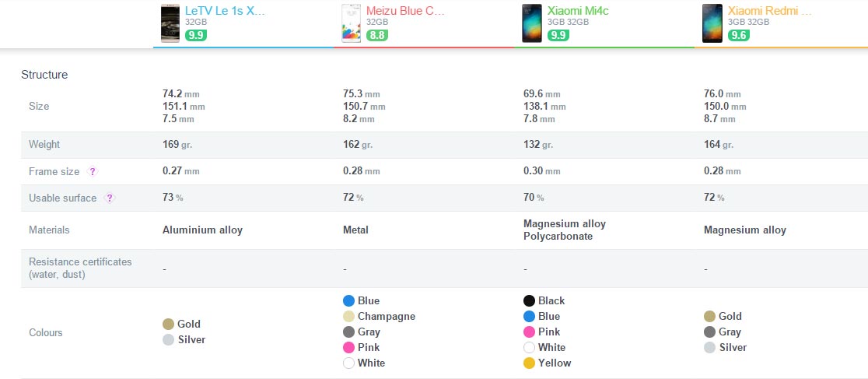Click the 8.8 score badge under Meizu
This screenshot has height=379, width=868.
pos(377,36)
